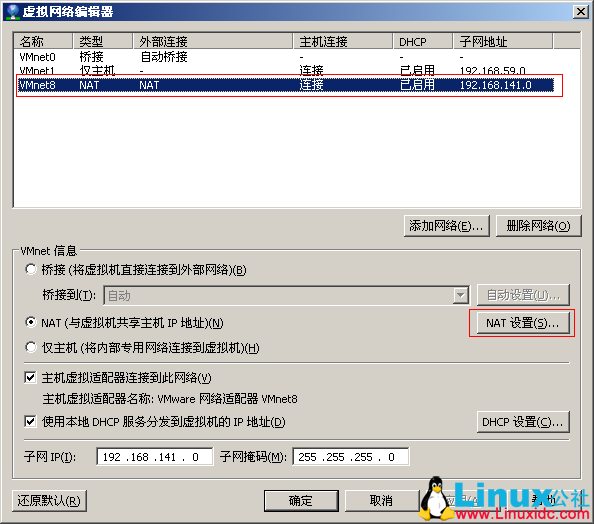
Task: Close the Virtual Network Editor dialog
Action: pyautogui.click(x=580, y=12)
